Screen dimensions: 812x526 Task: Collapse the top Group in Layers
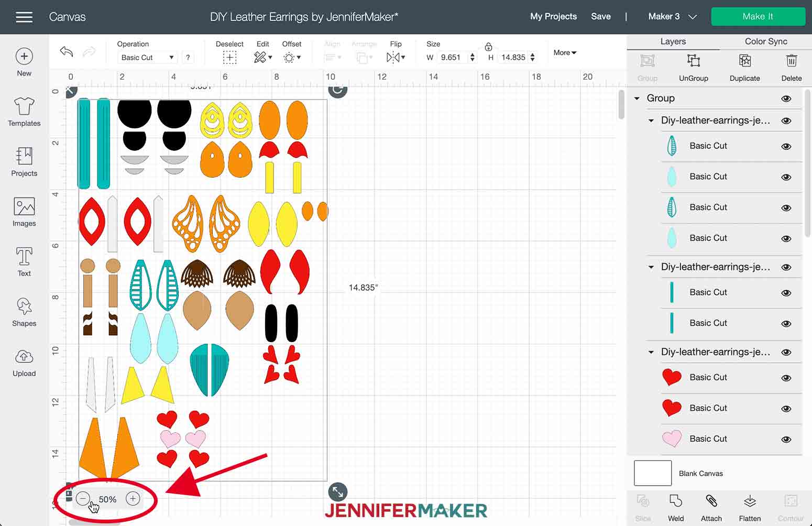click(x=637, y=98)
